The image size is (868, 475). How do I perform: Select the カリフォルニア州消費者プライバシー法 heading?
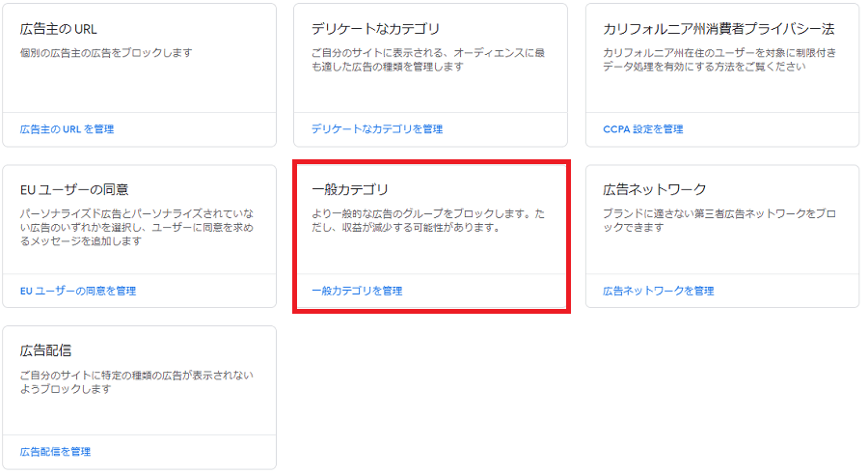click(x=719, y=29)
